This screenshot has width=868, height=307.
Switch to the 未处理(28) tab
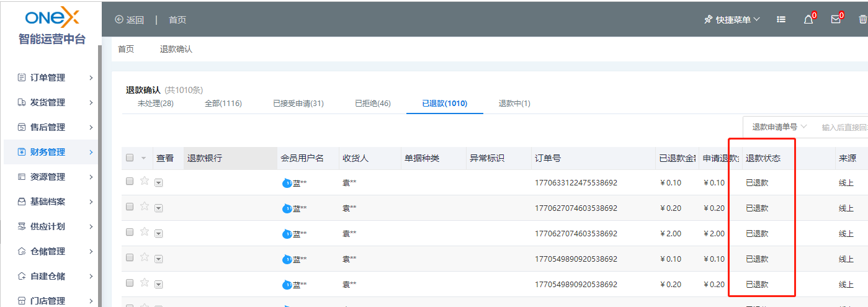pyautogui.click(x=155, y=104)
